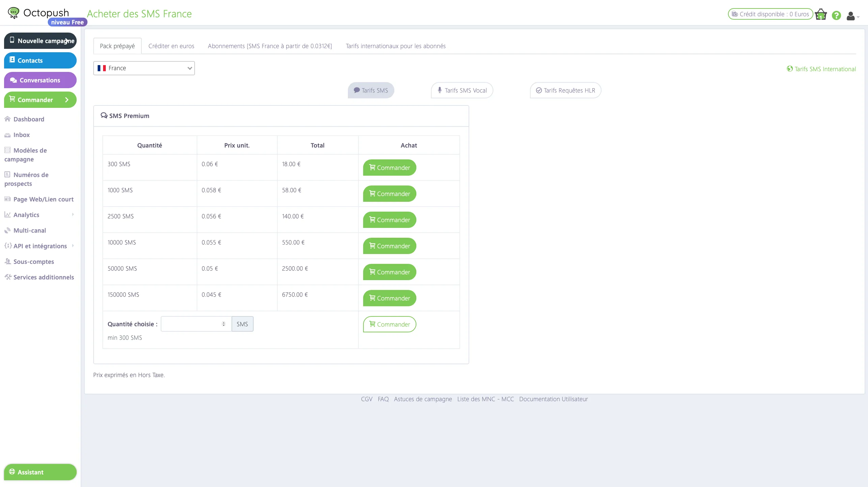Click the SMS Premium panel title
The image size is (868, 487).
click(129, 116)
